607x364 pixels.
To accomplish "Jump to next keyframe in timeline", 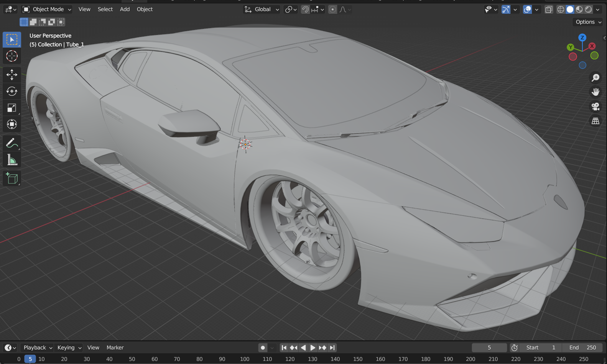I will [322, 348].
